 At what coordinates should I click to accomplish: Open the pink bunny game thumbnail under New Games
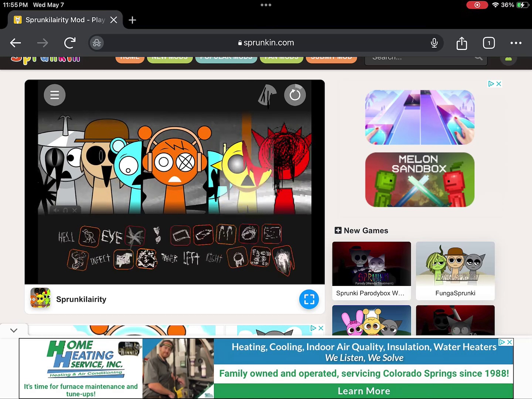tap(372, 320)
